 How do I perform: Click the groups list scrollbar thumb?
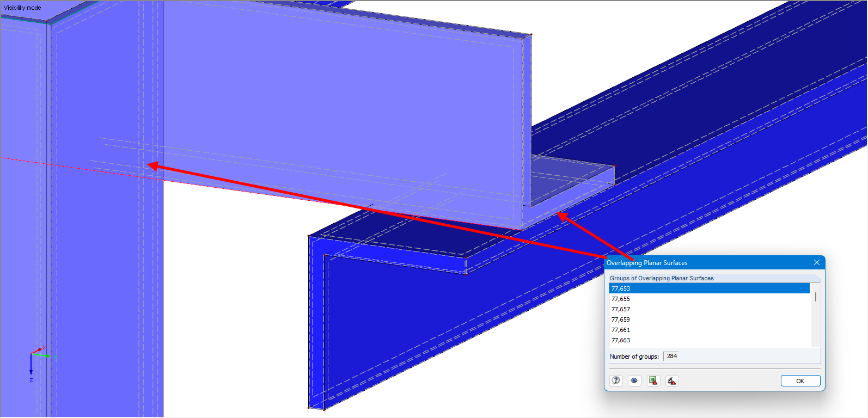click(815, 297)
